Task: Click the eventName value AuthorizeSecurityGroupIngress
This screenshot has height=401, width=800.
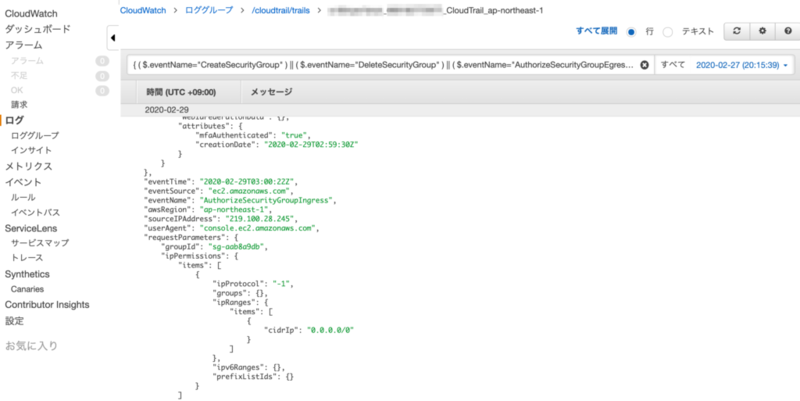Action: 267,200
